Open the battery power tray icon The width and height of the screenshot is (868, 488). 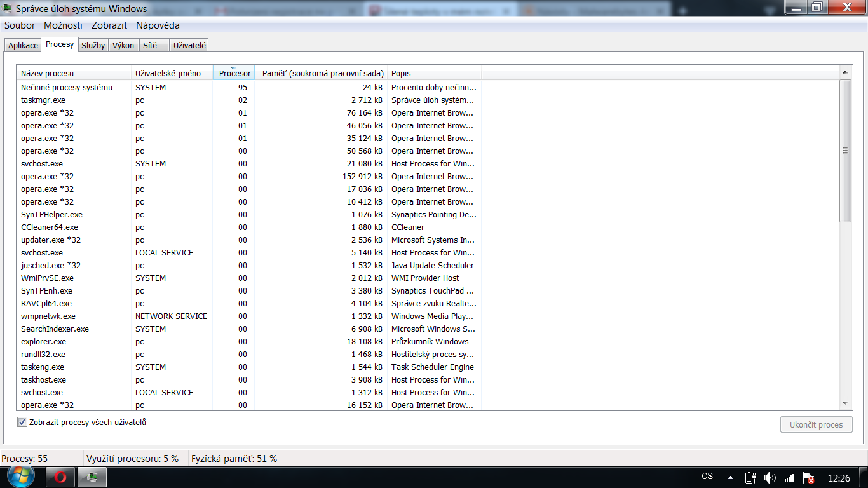[750, 477]
